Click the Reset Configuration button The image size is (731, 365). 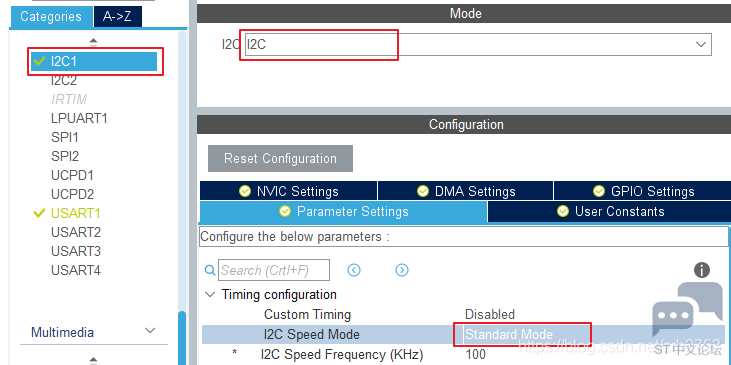[x=280, y=158]
